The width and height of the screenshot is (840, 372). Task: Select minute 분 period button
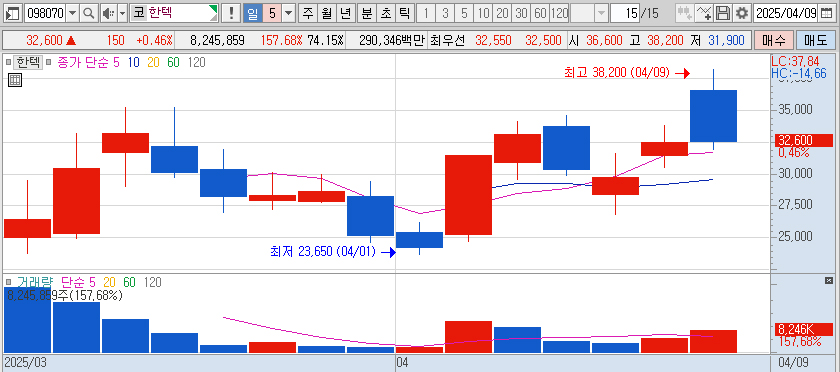[x=366, y=13]
